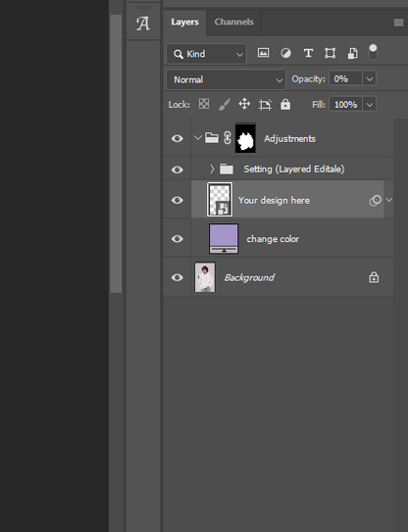Click the change color purple swatch thumbnail
408x532 pixels.
(x=224, y=238)
